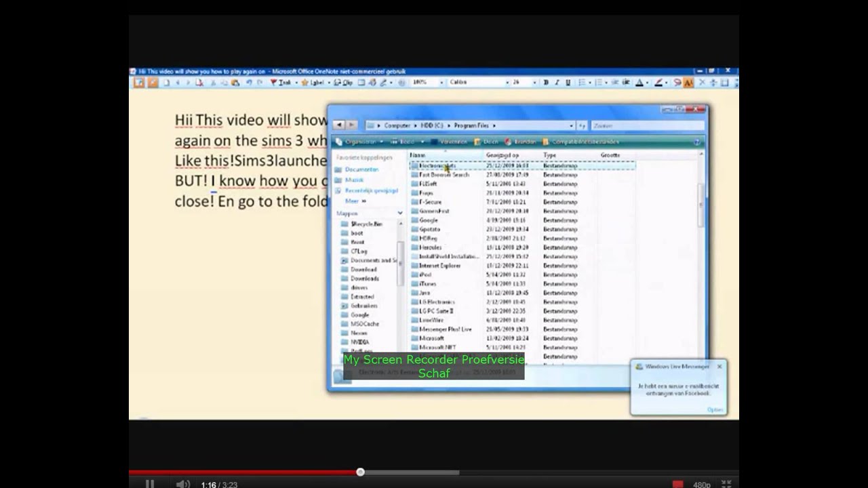868x488 pixels.
Task: Click the Label star button in OneNote
Action: coord(313,83)
